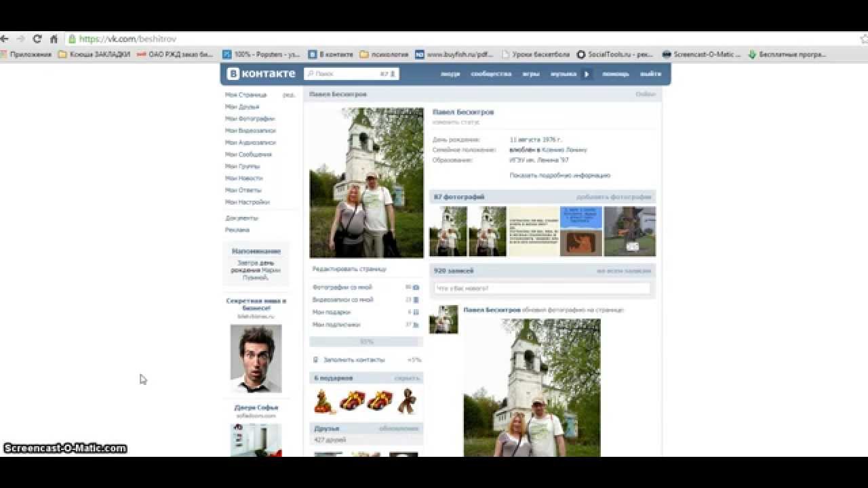The height and width of the screenshot is (488, 868).
Task: Click выйти to log out
Action: (650, 74)
